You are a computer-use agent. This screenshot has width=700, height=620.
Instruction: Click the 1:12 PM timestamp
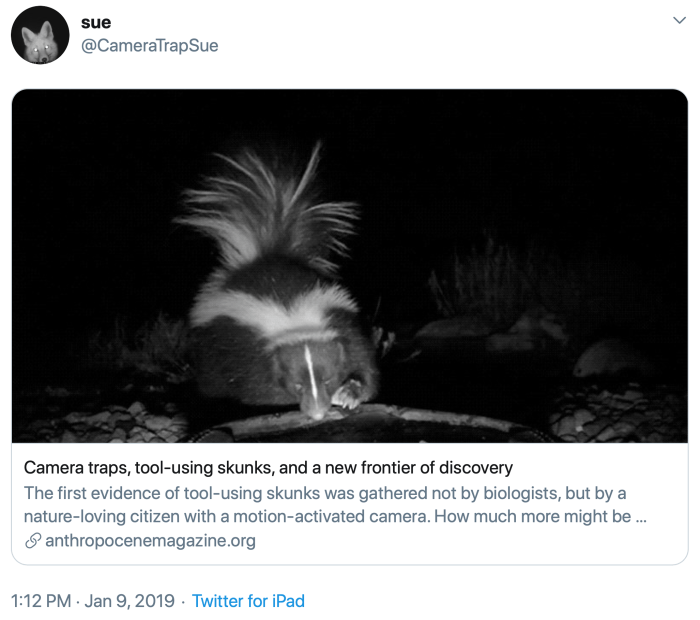pyautogui.click(x=40, y=601)
